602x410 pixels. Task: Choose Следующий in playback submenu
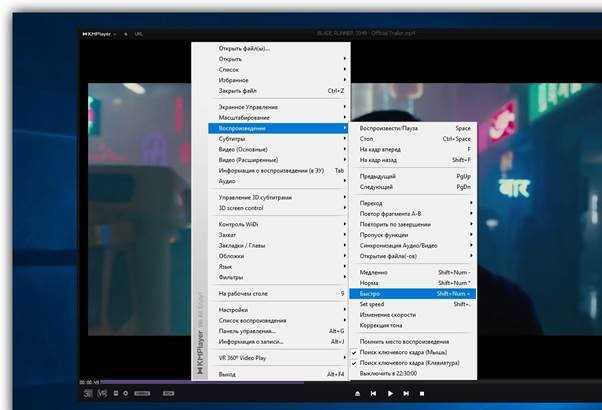tap(413, 187)
